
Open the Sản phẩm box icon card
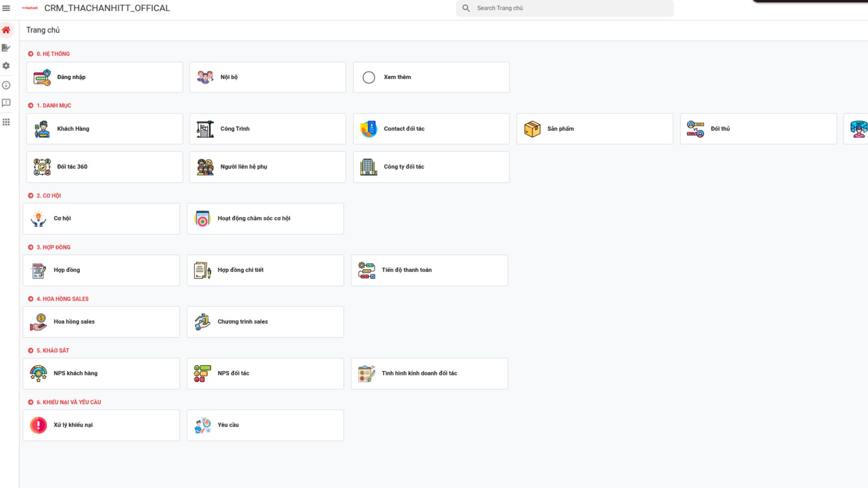pyautogui.click(x=533, y=129)
